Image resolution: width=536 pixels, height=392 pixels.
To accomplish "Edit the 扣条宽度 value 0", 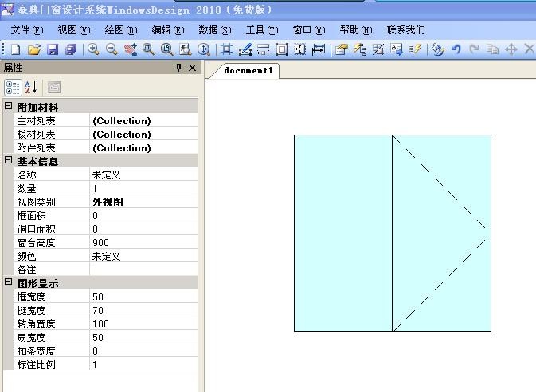I will tap(143, 351).
